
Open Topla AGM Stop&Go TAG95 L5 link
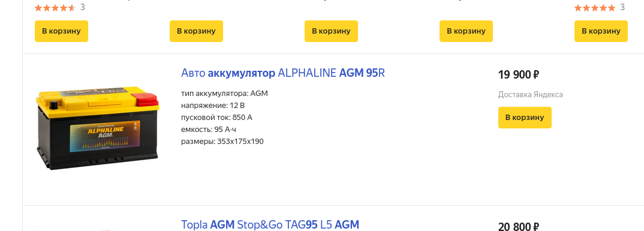[x=270, y=225]
